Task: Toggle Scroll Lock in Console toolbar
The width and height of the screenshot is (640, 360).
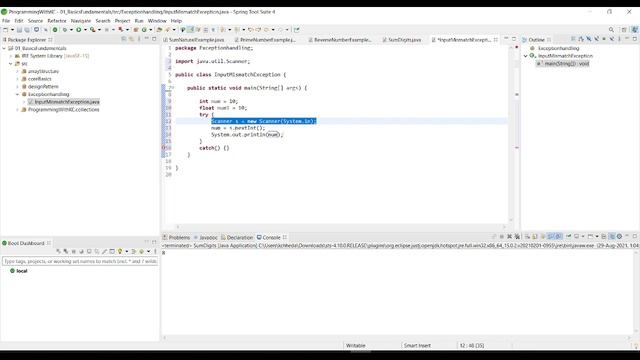Action: 535,237
